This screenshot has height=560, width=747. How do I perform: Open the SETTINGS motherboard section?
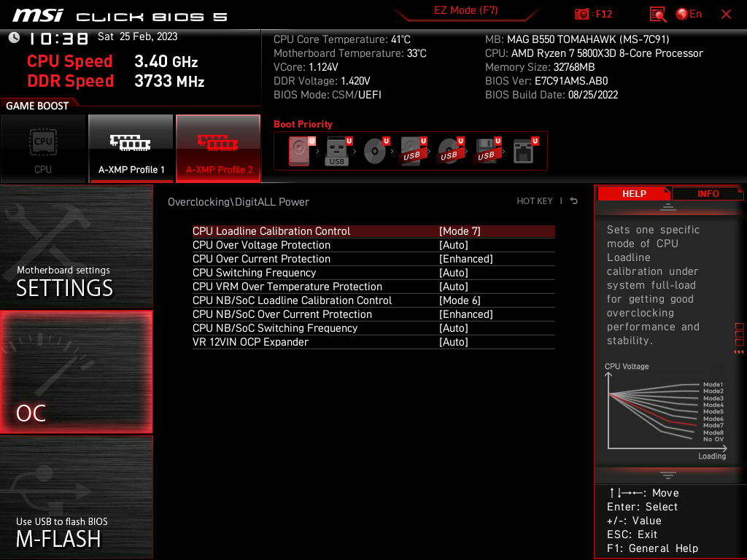coord(76,246)
